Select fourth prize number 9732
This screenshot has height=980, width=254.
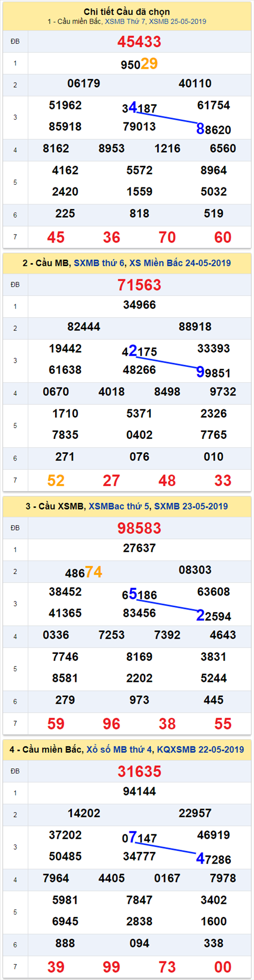coord(223,392)
